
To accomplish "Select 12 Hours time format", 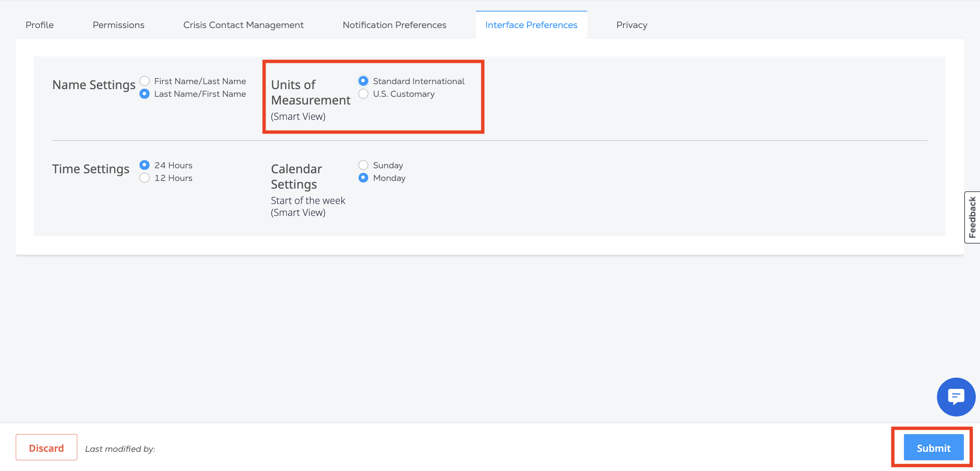I will click(x=145, y=178).
